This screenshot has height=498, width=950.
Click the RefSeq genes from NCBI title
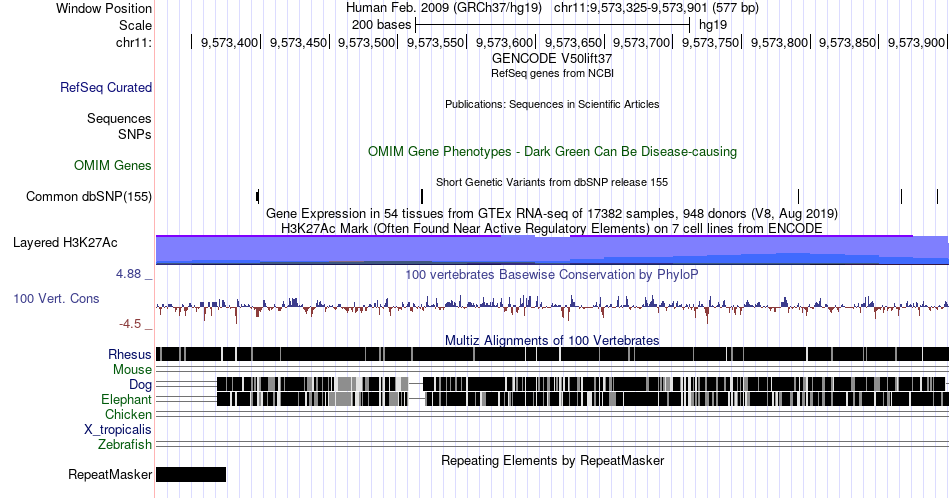(552, 73)
